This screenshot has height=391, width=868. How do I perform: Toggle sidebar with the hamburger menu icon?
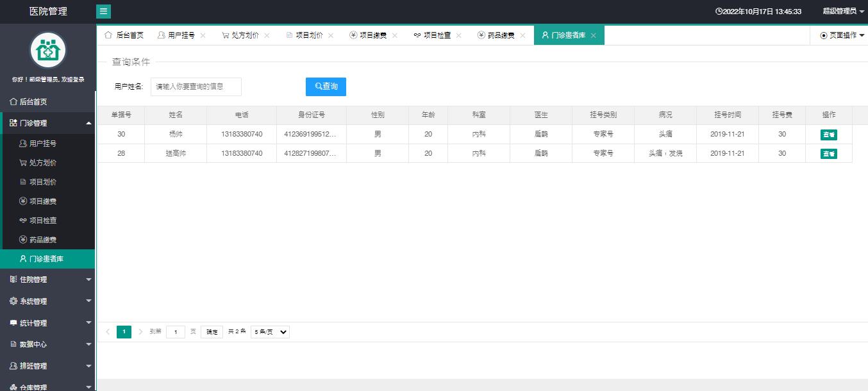[103, 11]
